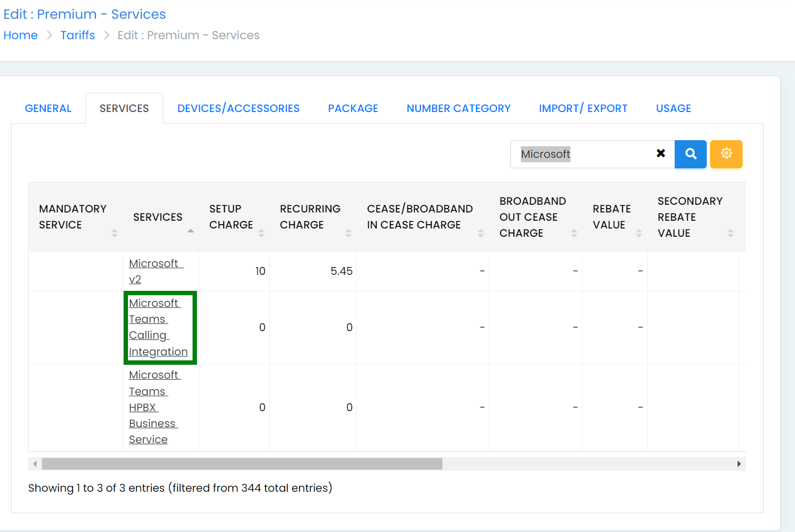The width and height of the screenshot is (795, 532).
Task: Switch to the General tab
Action: click(x=48, y=108)
